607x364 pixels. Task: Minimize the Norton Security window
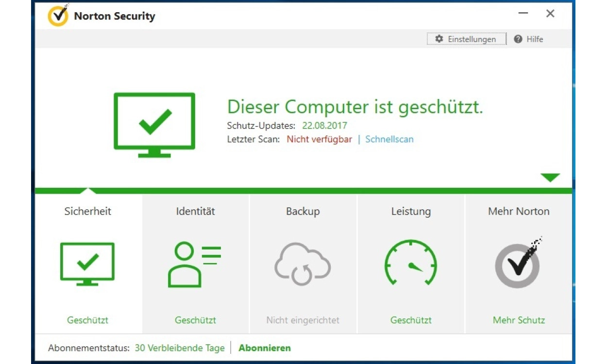(x=523, y=14)
